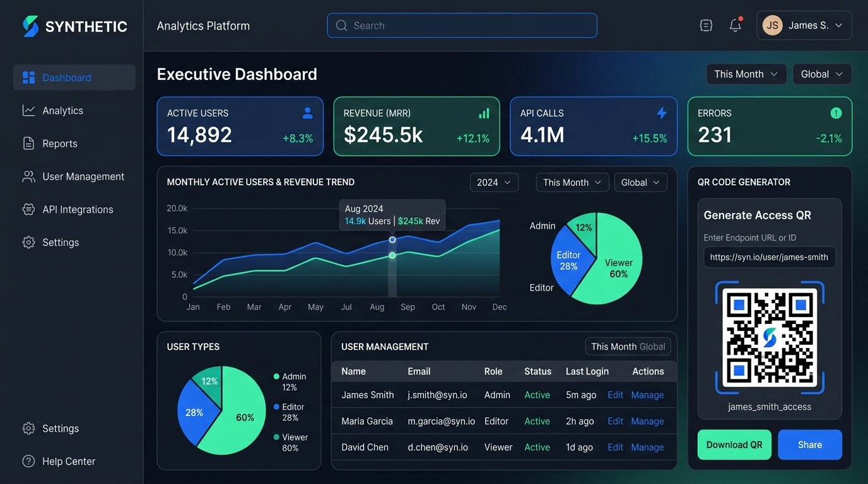Open the James S. account dropdown
Image resolution: width=868 pixels, height=484 pixels.
[x=804, y=25]
